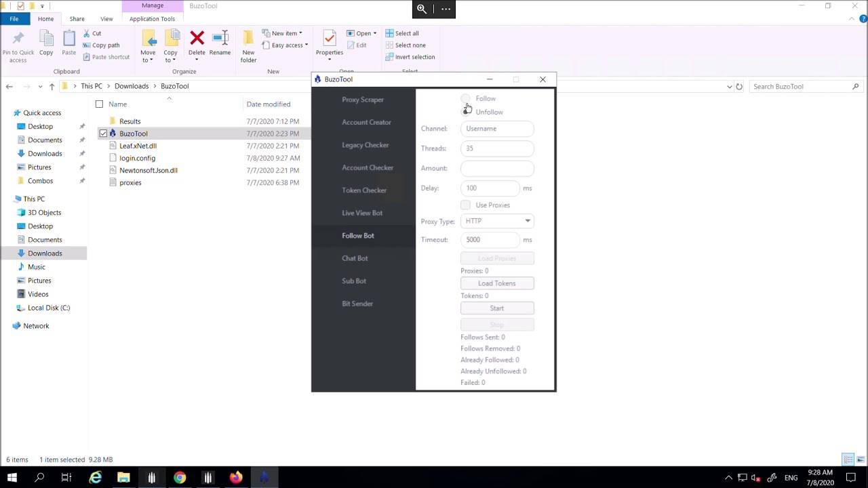
Task: Click Select none in the ribbon
Action: (x=405, y=45)
